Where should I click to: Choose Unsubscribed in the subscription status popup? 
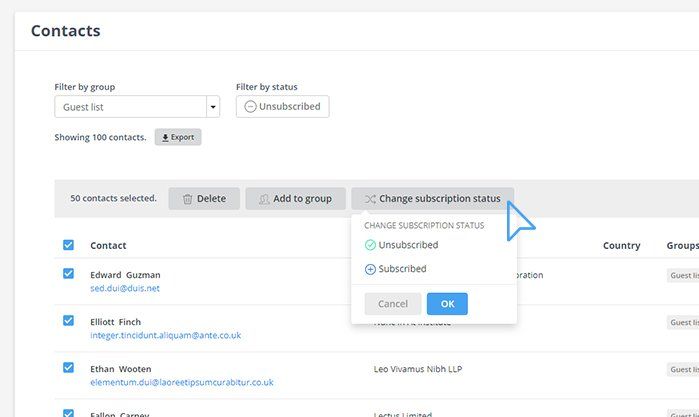point(408,245)
